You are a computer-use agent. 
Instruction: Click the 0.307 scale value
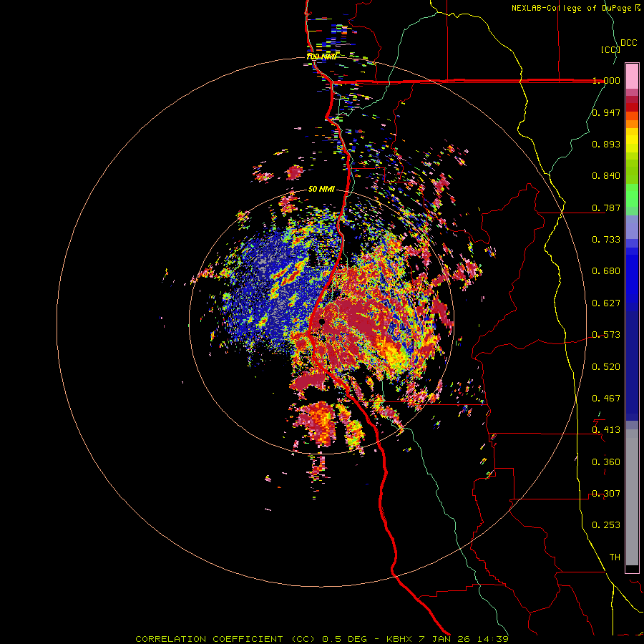click(606, 494)
